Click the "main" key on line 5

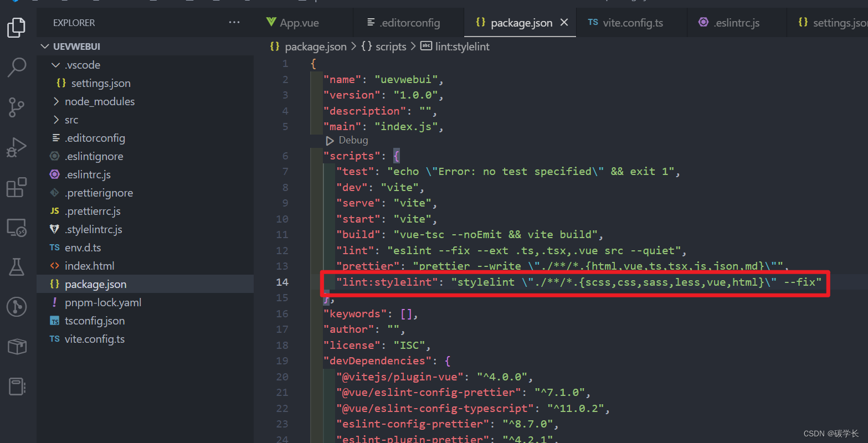click(x=342, y=126)
